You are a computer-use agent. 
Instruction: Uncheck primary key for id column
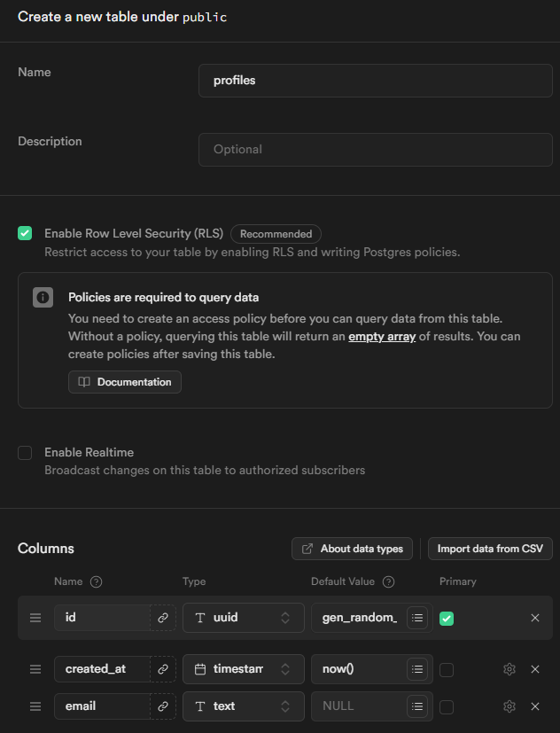point(447,619)
